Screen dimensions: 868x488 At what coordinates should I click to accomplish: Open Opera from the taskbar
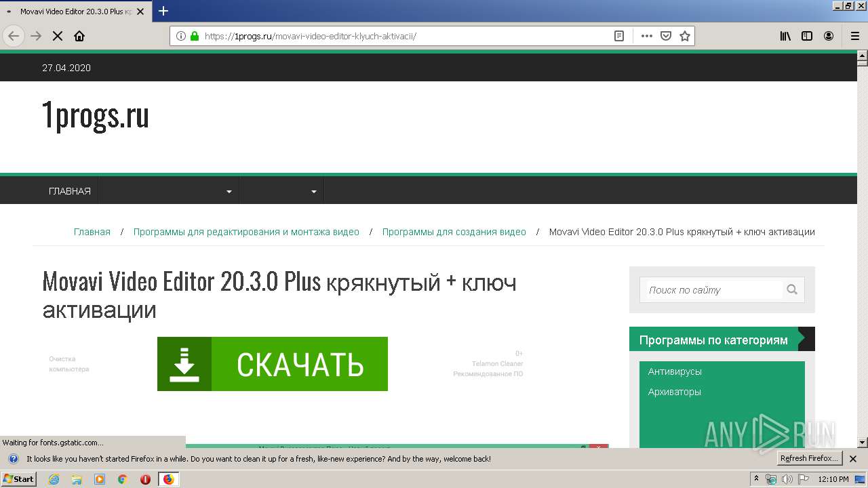click(x=145, y=479)
